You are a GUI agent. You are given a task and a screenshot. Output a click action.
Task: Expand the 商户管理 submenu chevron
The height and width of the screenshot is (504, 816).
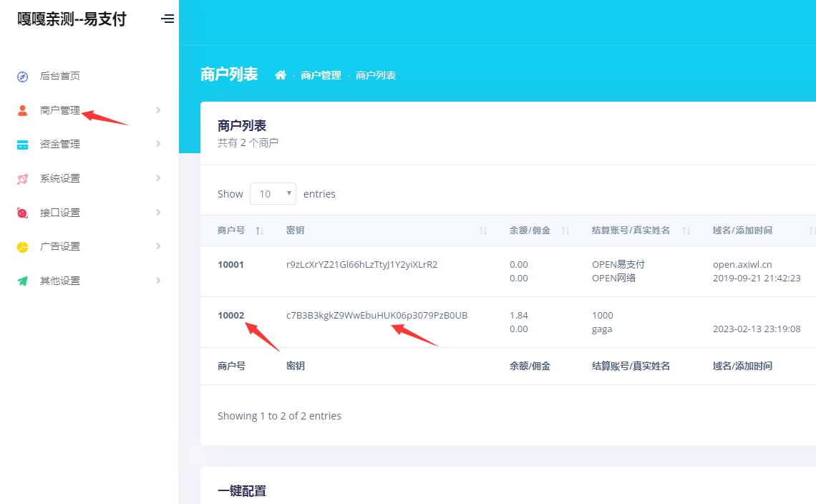click(158, 110)
